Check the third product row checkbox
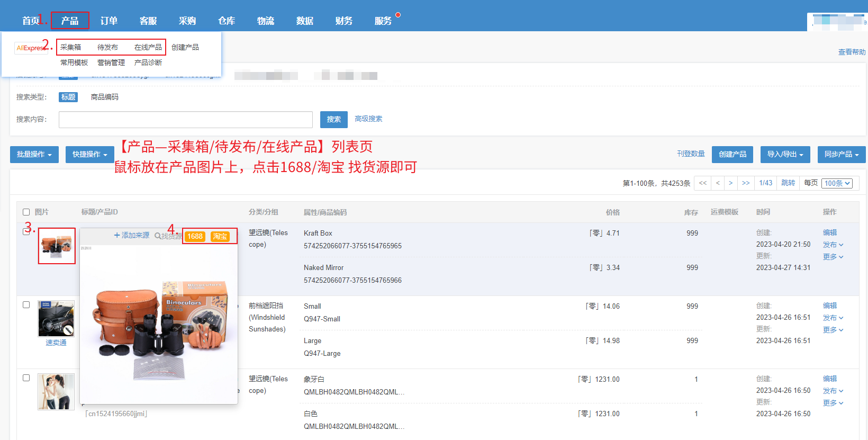Image resolution: width=868 pixels, height=440 pixels. (26, 378)
